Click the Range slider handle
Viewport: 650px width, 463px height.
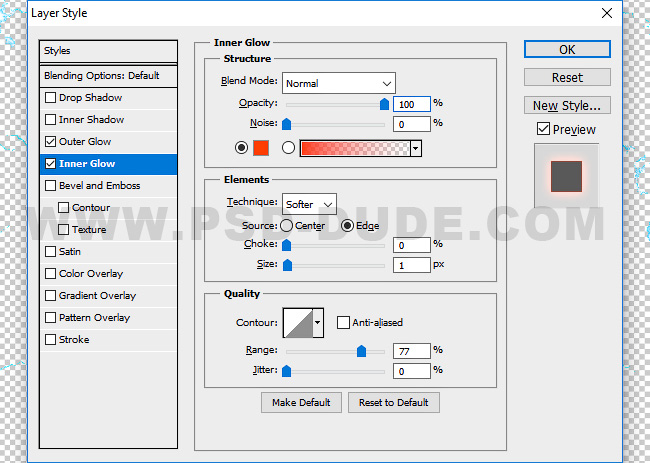click(x=361, y=351)
